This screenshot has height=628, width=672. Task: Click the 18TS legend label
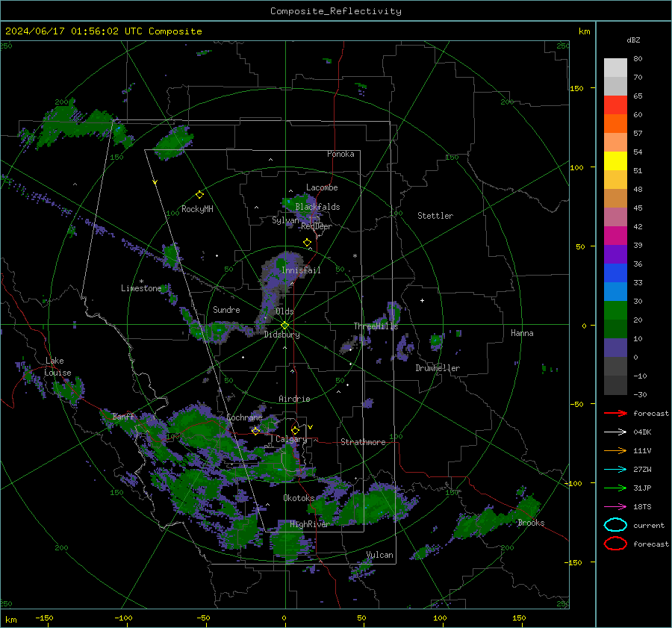point(642,507)
